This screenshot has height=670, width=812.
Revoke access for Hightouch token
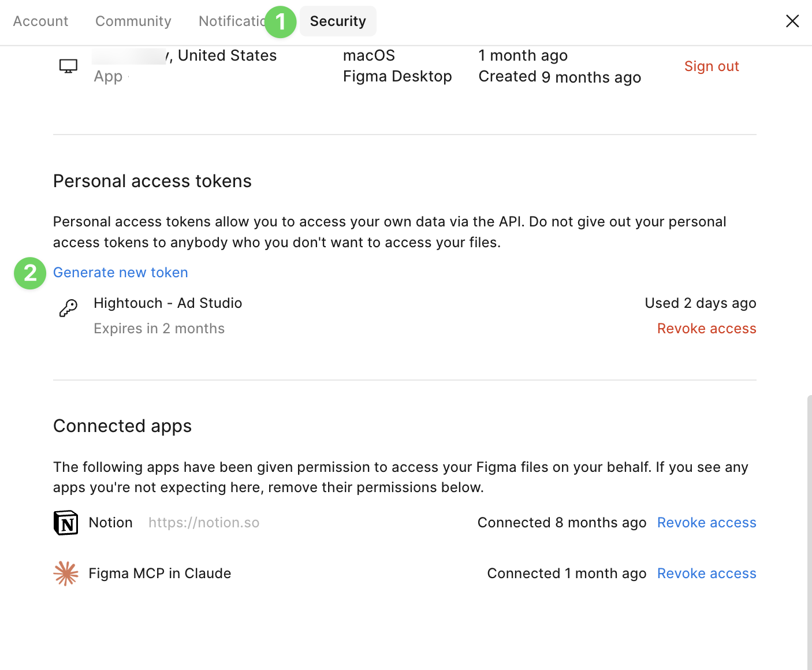(706, 329)
